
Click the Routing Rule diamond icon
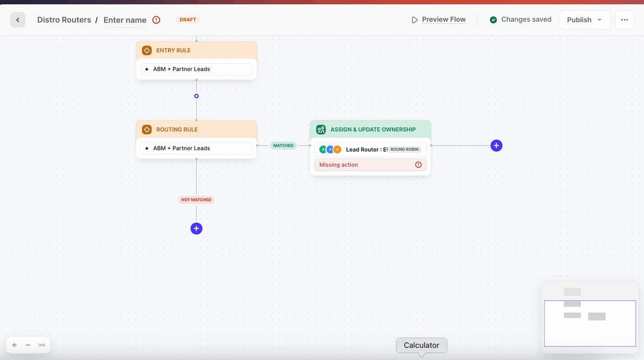click(x=146, y=130)
